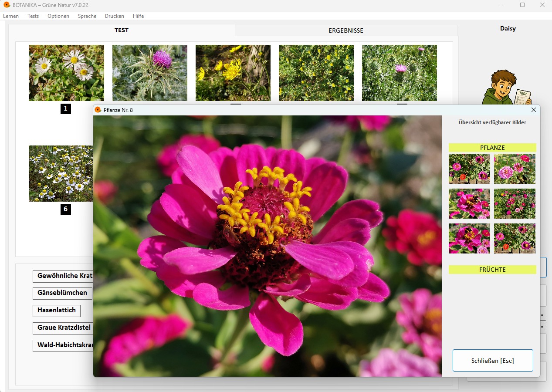
Task: Select the middle-right thumbnail under PFLANZE
Action: pyautogui.click(x=515, y=203)
